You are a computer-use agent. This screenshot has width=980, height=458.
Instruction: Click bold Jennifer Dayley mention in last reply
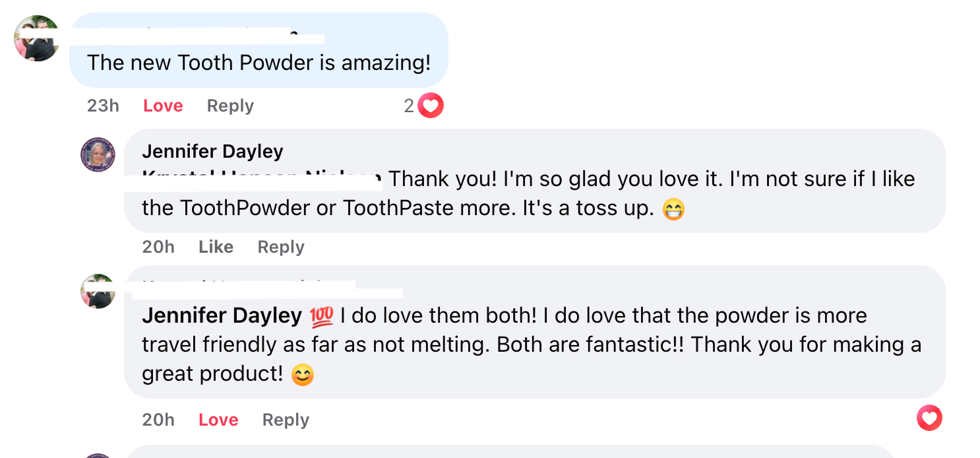click(x=222, y=315)
